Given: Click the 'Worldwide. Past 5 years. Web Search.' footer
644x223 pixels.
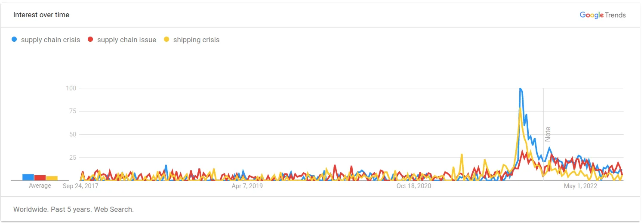Looking at the screenshot, I should pos(74,210).
